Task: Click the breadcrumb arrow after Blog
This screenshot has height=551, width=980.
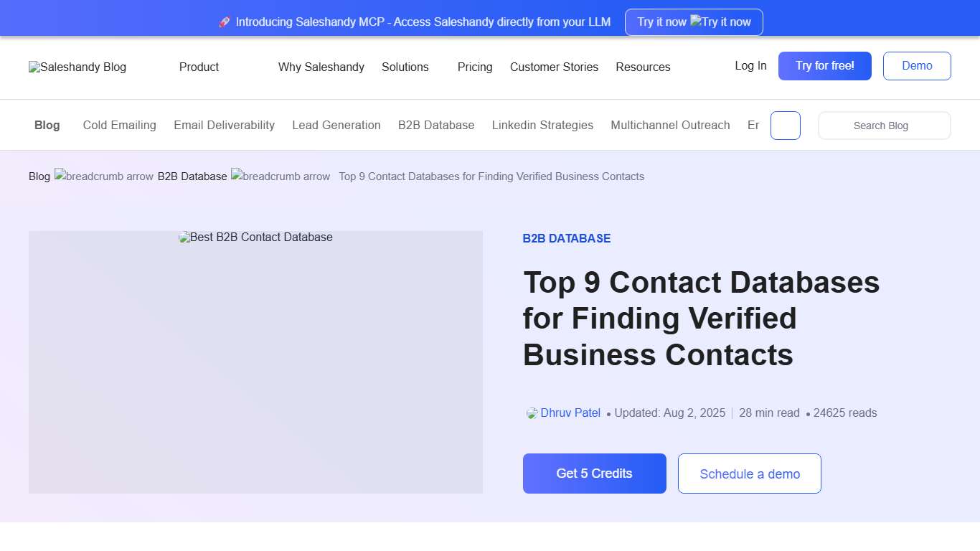Action: 105,176
